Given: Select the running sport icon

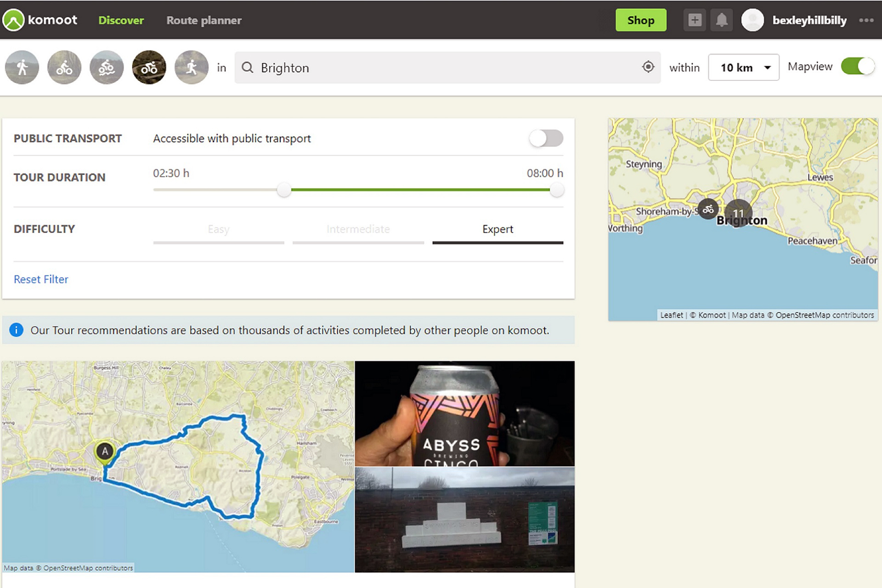Looking at the screenshot, I should (x=192, y=68).
